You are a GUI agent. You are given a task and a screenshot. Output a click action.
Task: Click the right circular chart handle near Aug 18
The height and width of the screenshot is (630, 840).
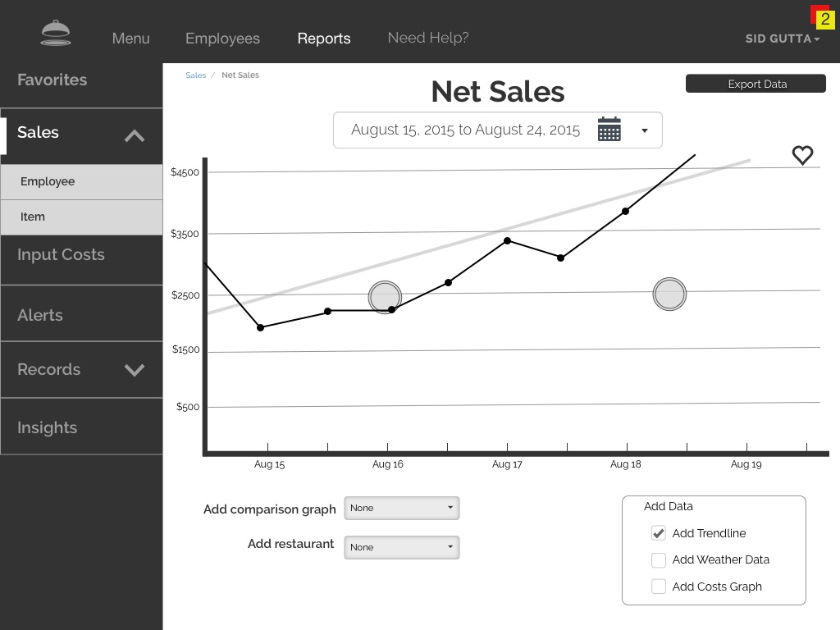[669, 294]
